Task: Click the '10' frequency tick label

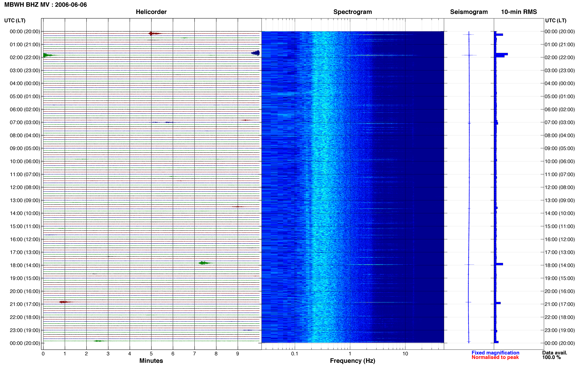Action: (x=405, y=354)
